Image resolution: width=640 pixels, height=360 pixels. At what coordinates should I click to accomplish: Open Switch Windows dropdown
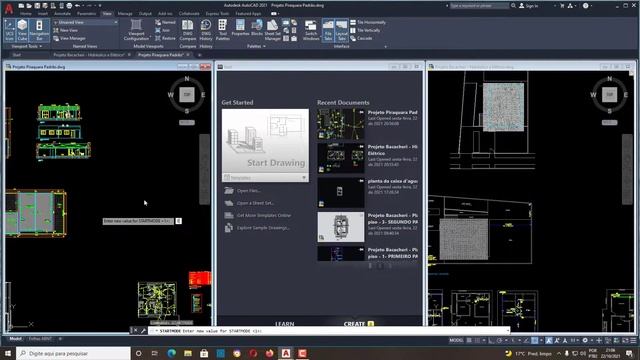click(311, 30)
